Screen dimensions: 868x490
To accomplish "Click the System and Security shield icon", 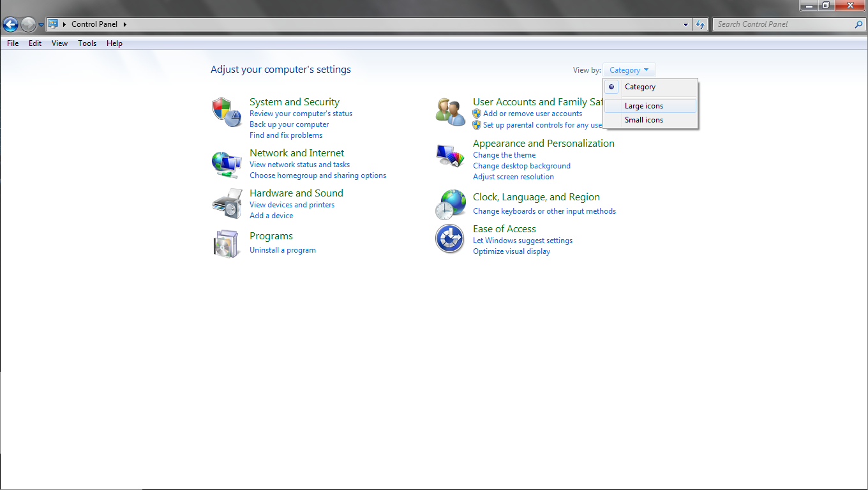I will [x=227, y=112].
